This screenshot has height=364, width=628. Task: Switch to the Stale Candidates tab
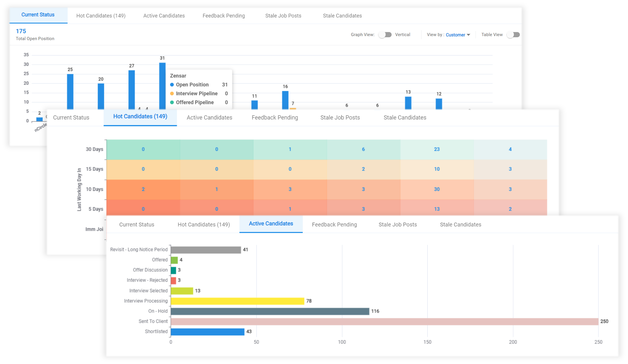460,224
